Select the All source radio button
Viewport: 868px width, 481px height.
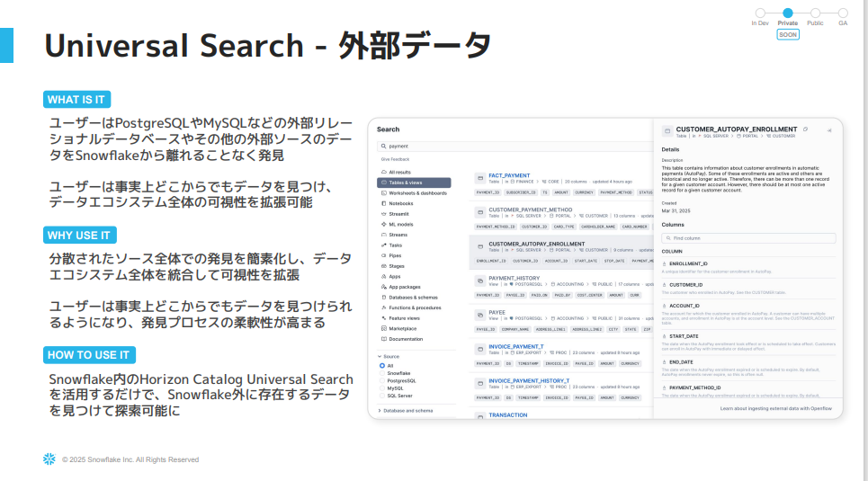point(382,366)
